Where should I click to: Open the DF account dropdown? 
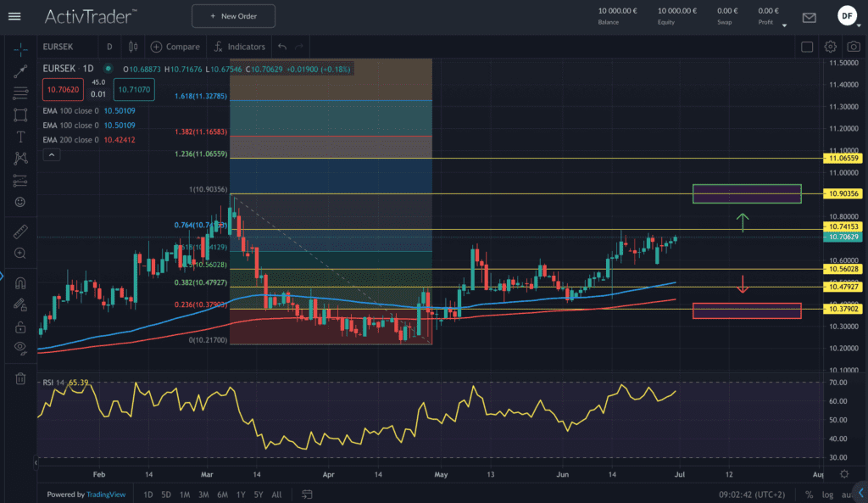click(x=847, y=16)
